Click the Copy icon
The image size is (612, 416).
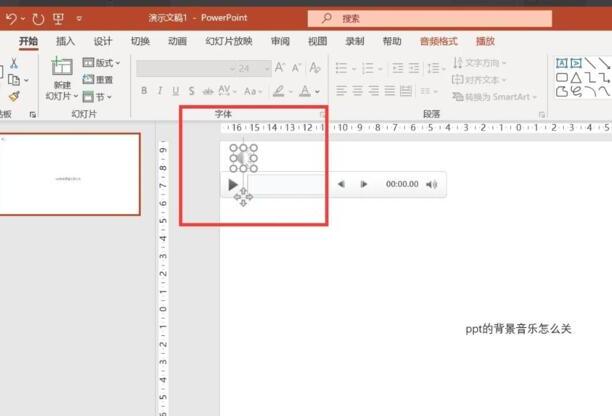tap(14, 80)
